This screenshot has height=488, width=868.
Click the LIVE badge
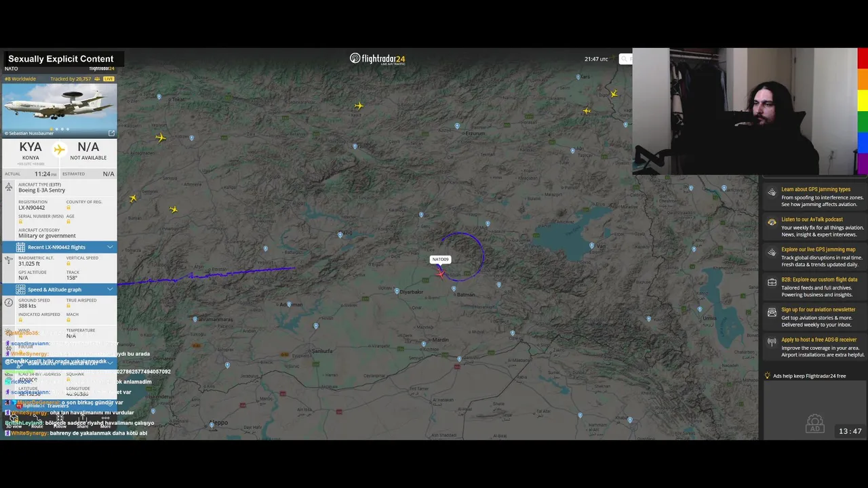point(108,79)
